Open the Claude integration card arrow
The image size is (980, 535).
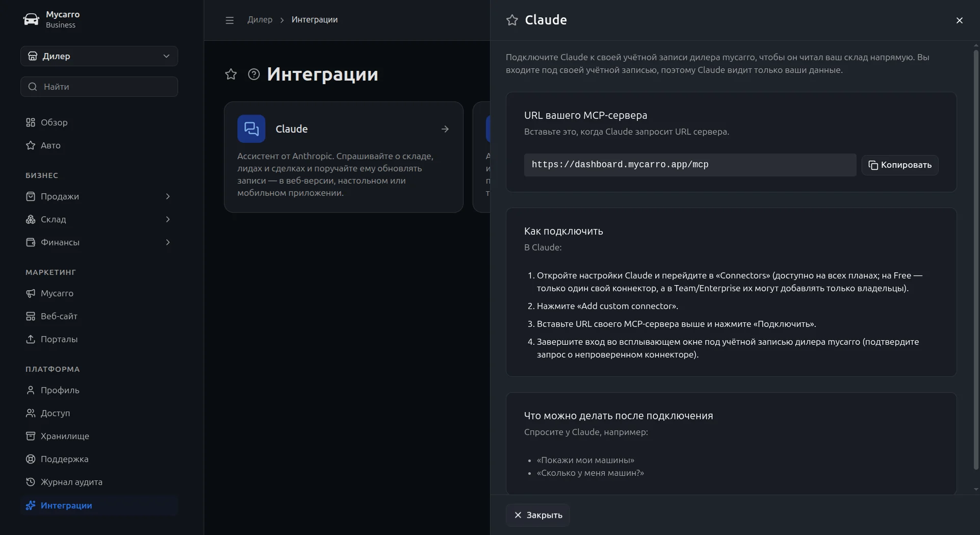point(445,129)
